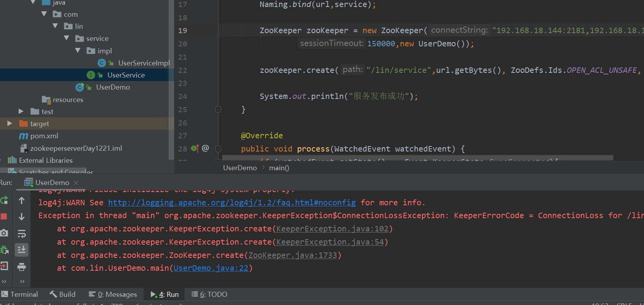Toggle Scroll to End in Run console
The image size is (644, 305).
coord(21,249)
